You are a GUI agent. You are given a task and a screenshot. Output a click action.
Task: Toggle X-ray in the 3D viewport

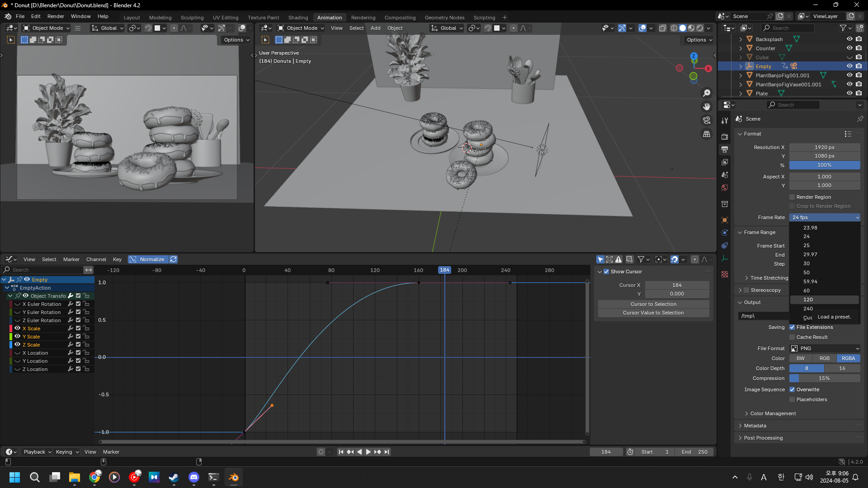[662, 28]
